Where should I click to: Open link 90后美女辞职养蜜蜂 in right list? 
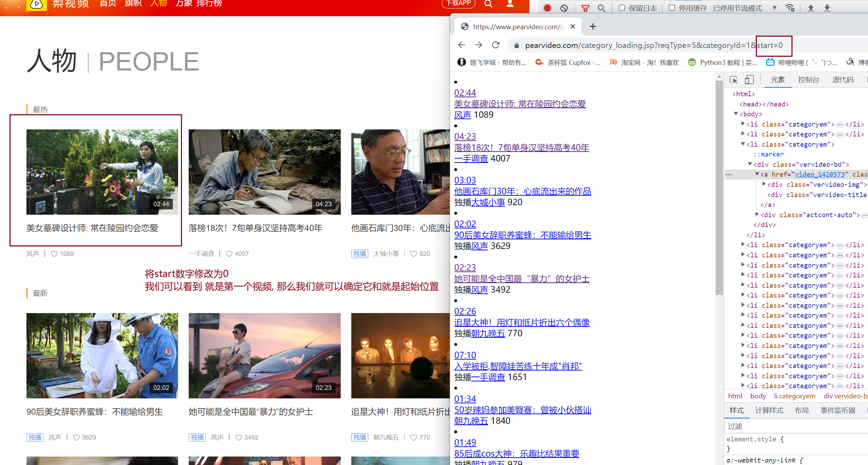(x=523, y=235)
